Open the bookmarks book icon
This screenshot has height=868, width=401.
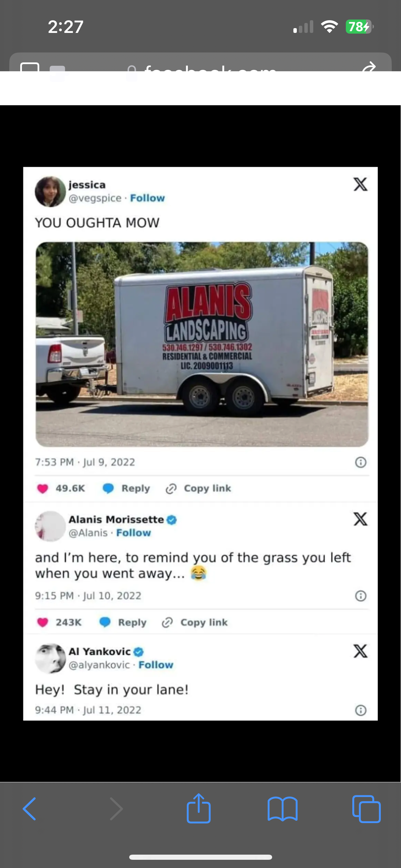click(282, 809)
